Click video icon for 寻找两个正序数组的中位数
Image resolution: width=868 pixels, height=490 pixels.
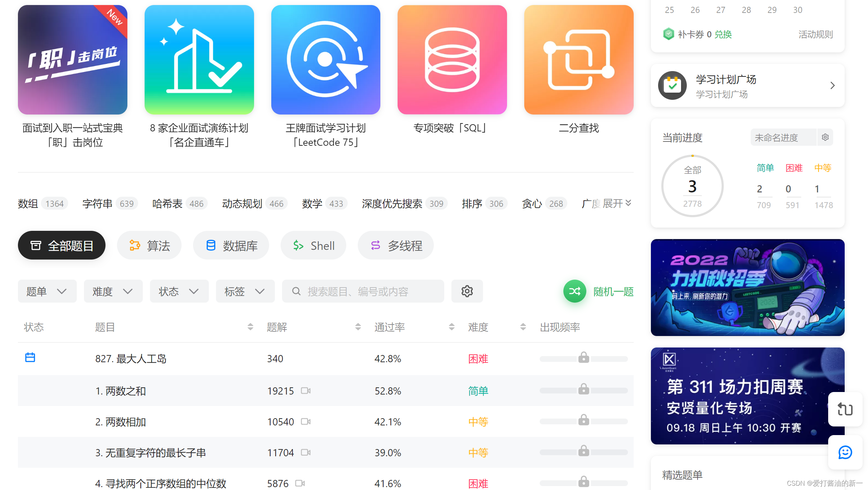tap(300, 483)
